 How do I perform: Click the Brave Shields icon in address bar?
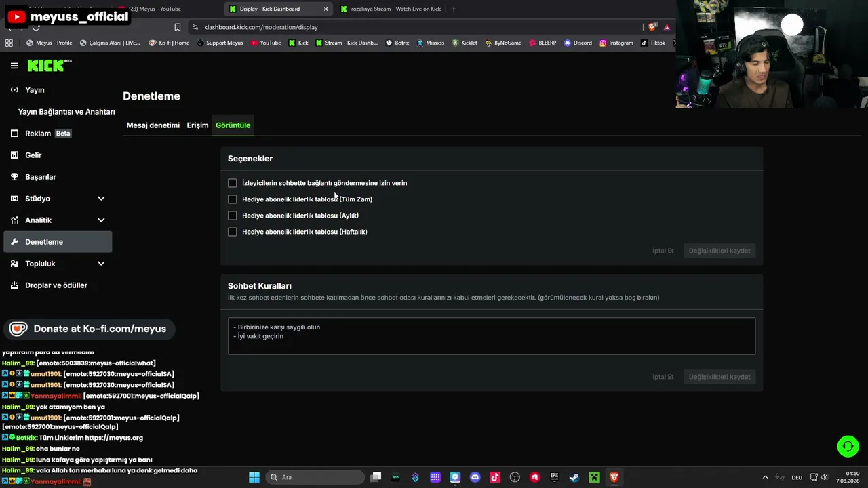tap(652, 27)
